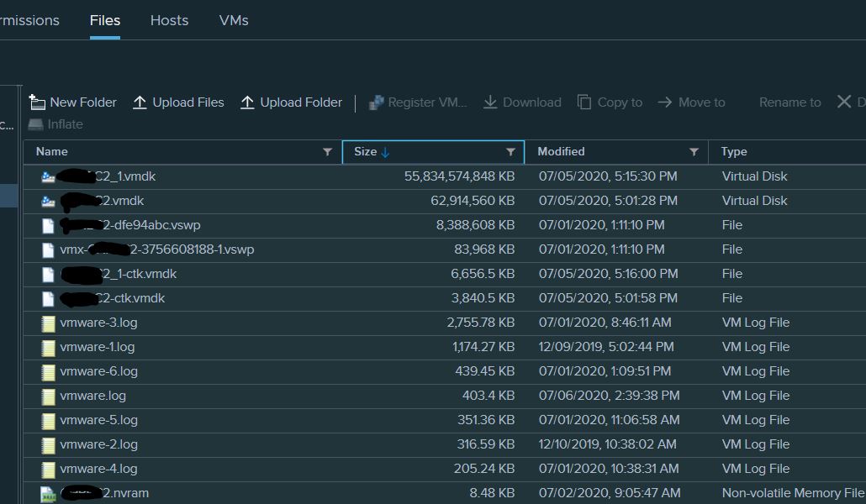Click the Rename to button
Image resolution: width=866 pixels, height=504 pixels.
[x=789, y=102]
